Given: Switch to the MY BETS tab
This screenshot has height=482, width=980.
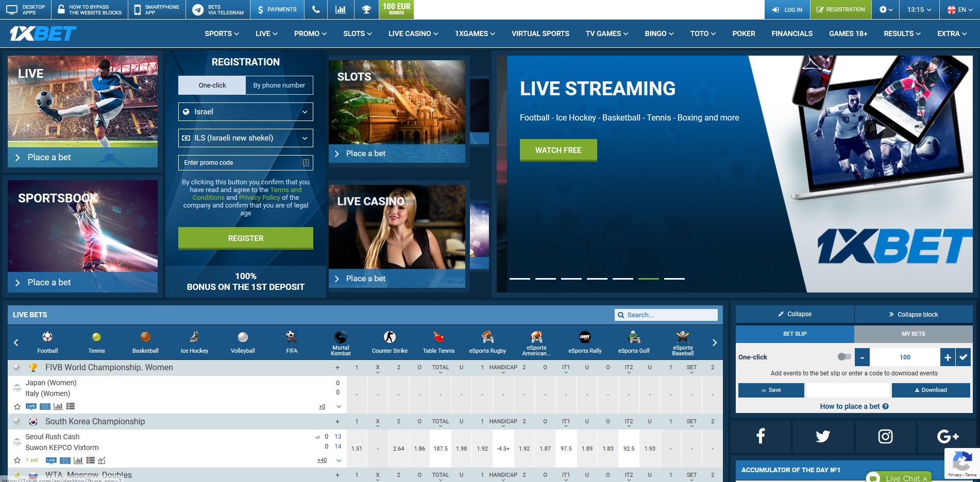Looking at the screenshot, I should click(914, 334).
